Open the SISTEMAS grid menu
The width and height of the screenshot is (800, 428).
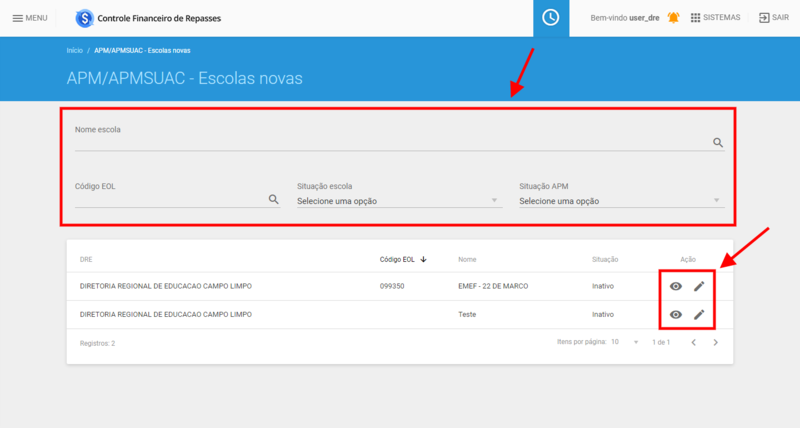(x=715, y=18)
